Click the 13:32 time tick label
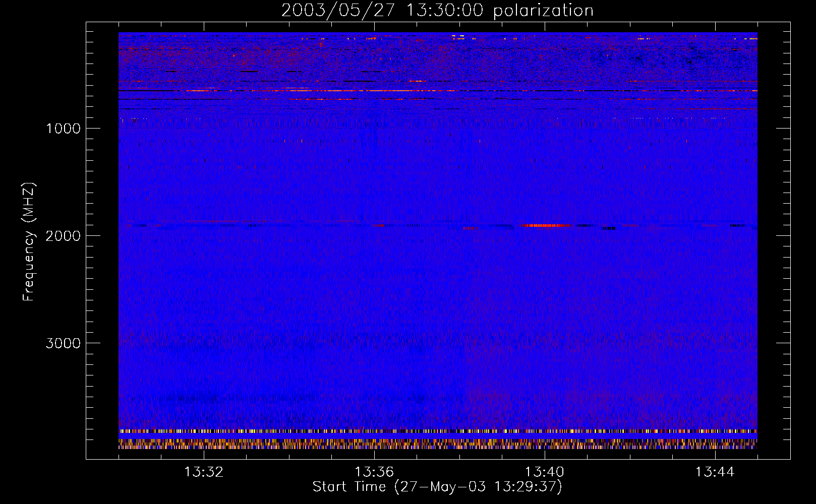Image resolution: width=816 pixels, height=504 pixels. tap(204, 472)
